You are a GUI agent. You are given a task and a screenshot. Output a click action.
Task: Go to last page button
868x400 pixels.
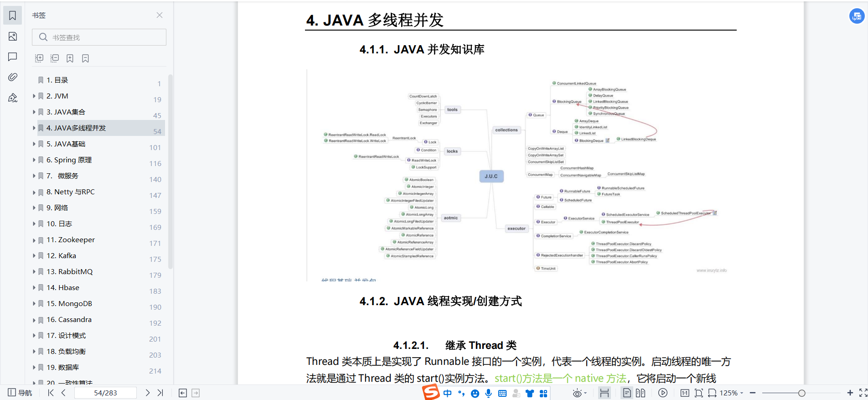click(160, 393)
